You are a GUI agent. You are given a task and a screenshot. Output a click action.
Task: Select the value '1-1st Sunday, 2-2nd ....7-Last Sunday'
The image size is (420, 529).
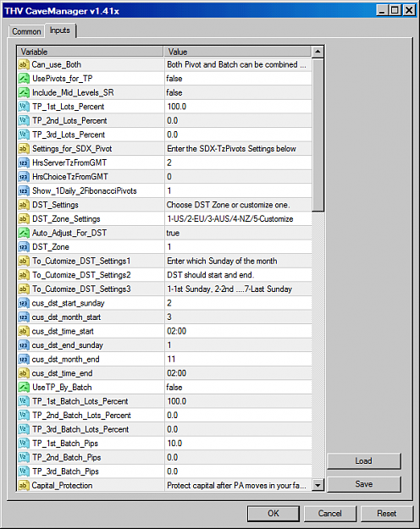[x=229, y=289]
